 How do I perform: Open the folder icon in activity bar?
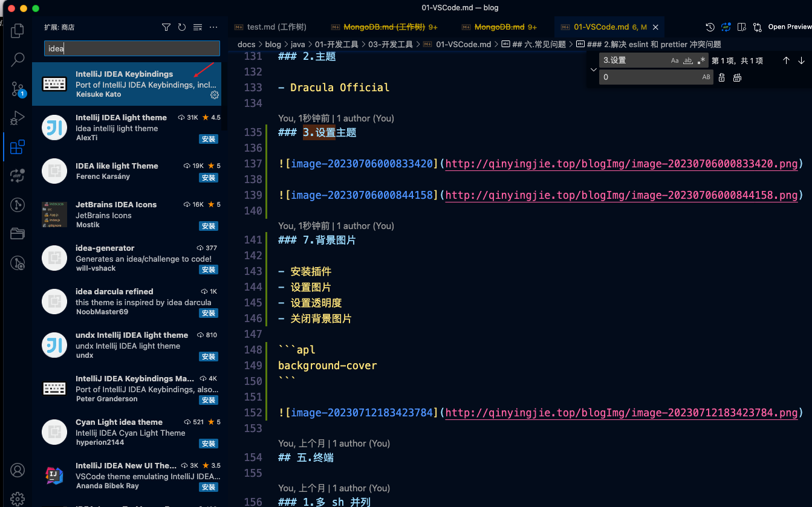point(18,234)
